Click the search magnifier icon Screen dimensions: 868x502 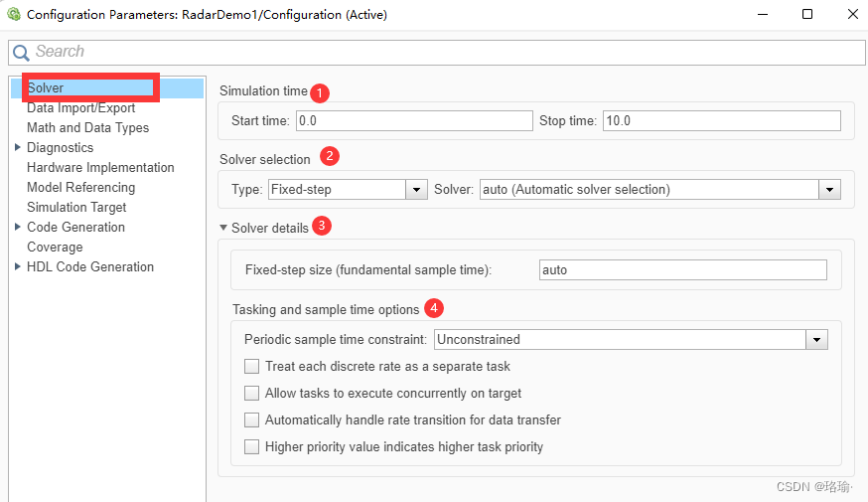pos(20,52)
